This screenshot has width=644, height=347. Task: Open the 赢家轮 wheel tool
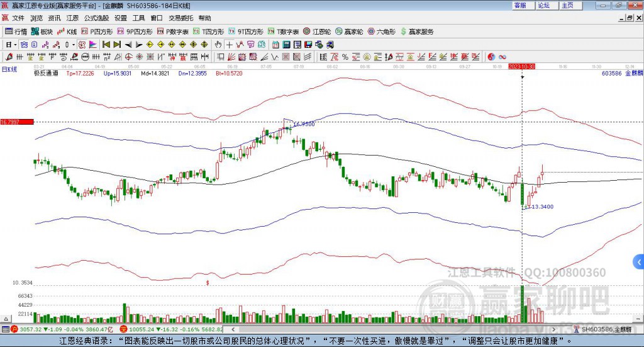click(349, 31)
